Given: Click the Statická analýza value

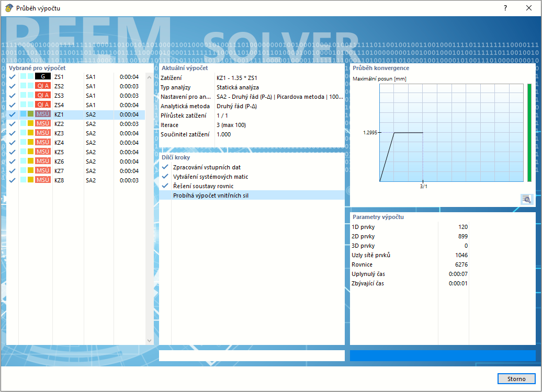Looking at the screenshot, I should coord(238,87).
